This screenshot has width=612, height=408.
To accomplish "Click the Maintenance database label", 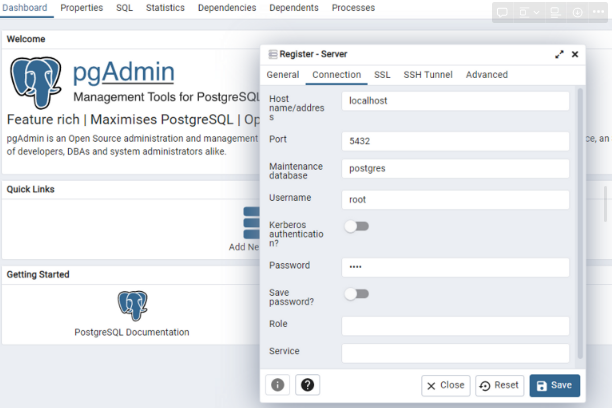I will coord(296,171).
